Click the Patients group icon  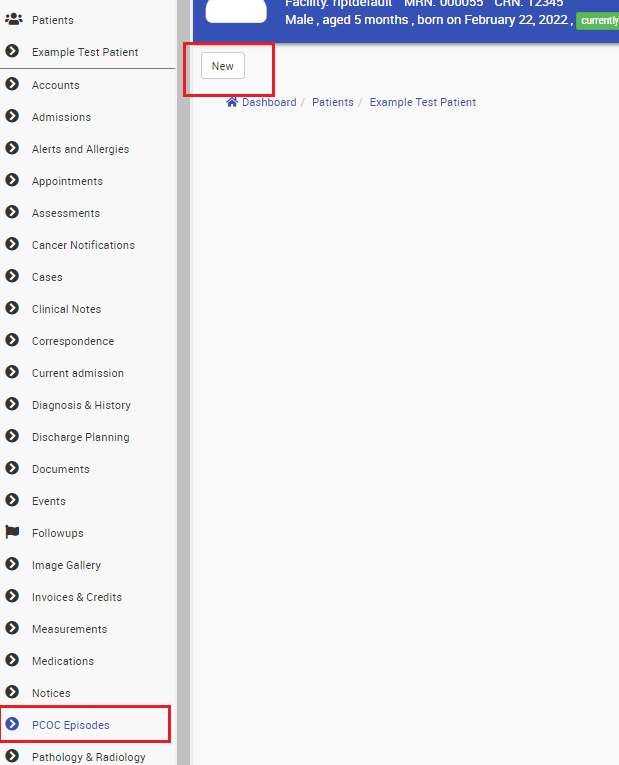13,19
